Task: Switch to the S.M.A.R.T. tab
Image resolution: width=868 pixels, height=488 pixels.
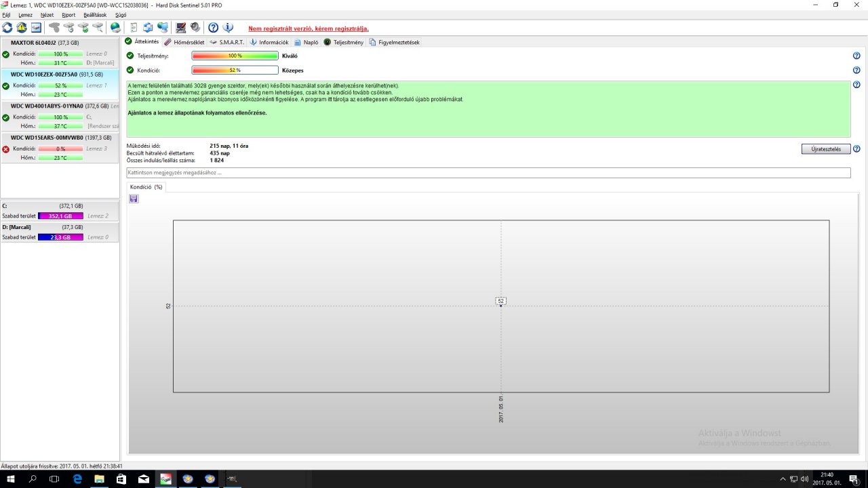Action: tap(227, 42)
